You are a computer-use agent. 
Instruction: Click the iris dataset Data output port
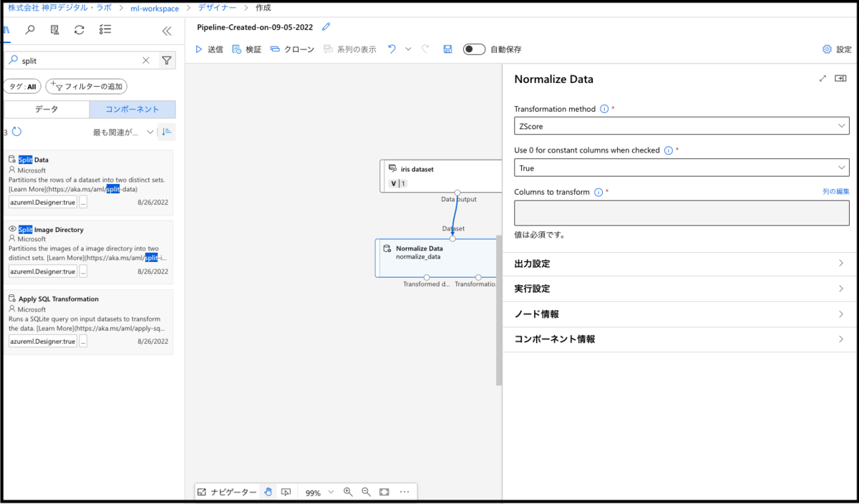point(457,192)
